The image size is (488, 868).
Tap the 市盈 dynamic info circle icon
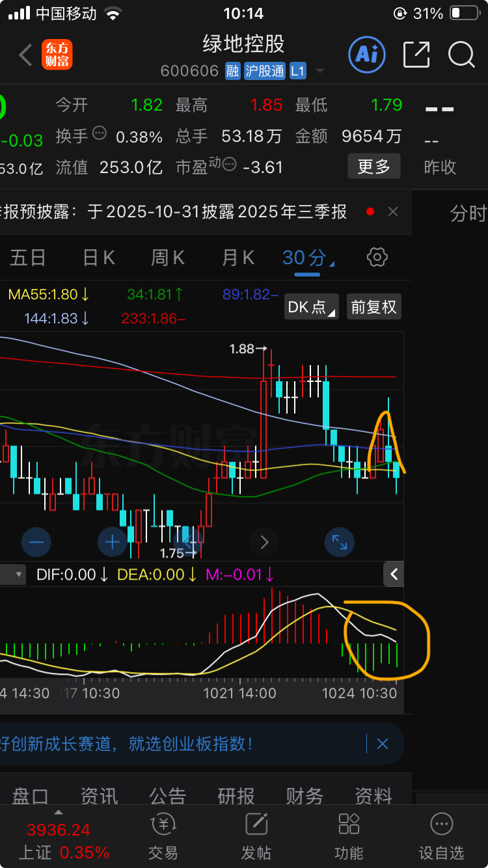229,165
